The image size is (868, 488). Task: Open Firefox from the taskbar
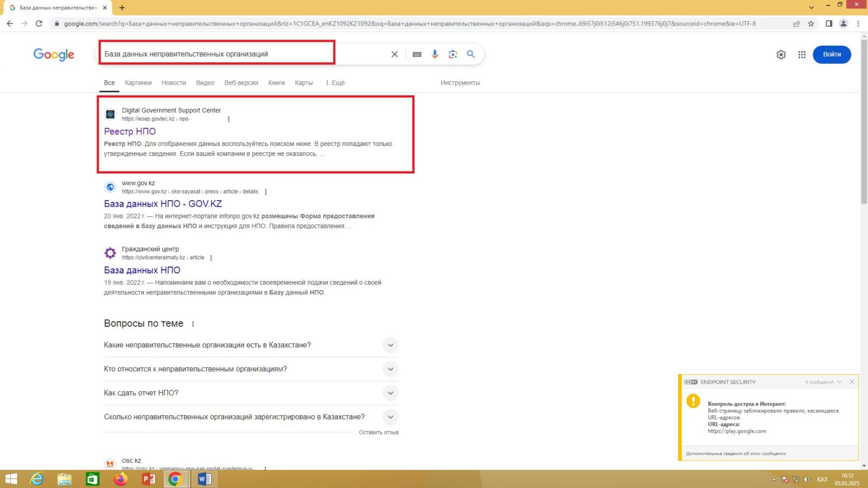pyautogui.click(x=120, y=479)
